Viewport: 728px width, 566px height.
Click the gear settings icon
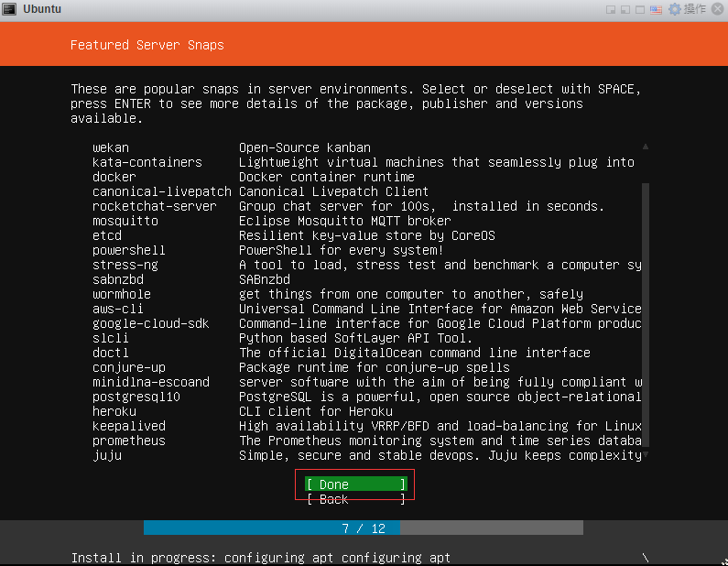click(675, 9)
